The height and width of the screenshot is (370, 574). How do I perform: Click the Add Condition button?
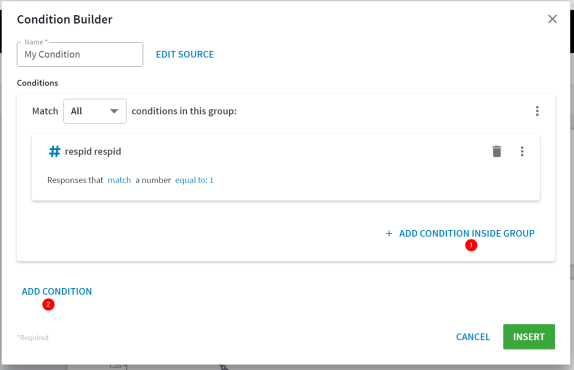pyautogui.click(x=57, y=292)
